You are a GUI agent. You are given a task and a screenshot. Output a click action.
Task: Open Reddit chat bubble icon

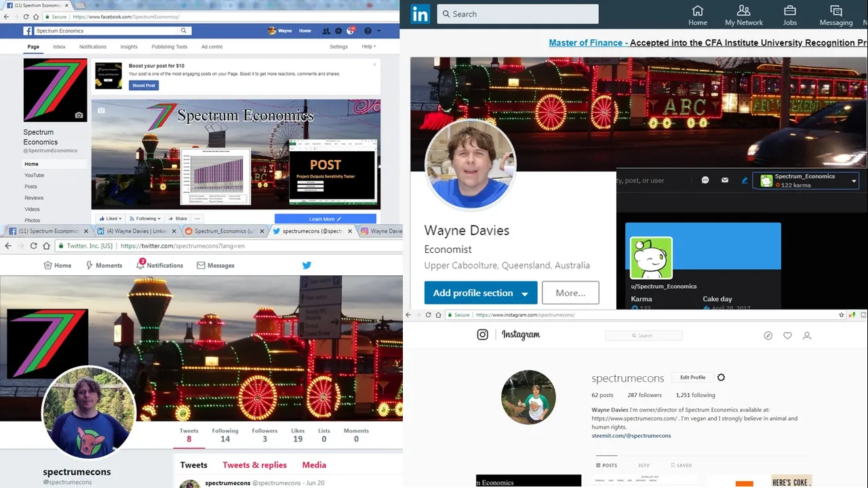point(705,180)
